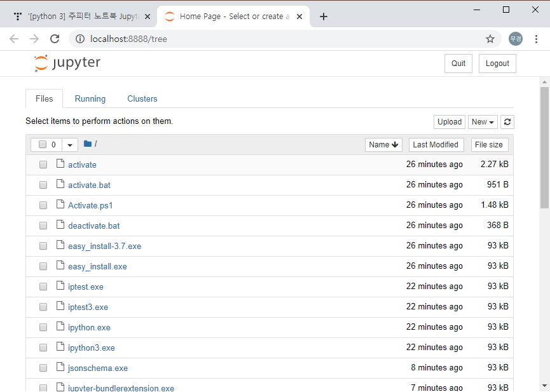
Task: Close the Home Page browser tab
Action: click(299, 17)
